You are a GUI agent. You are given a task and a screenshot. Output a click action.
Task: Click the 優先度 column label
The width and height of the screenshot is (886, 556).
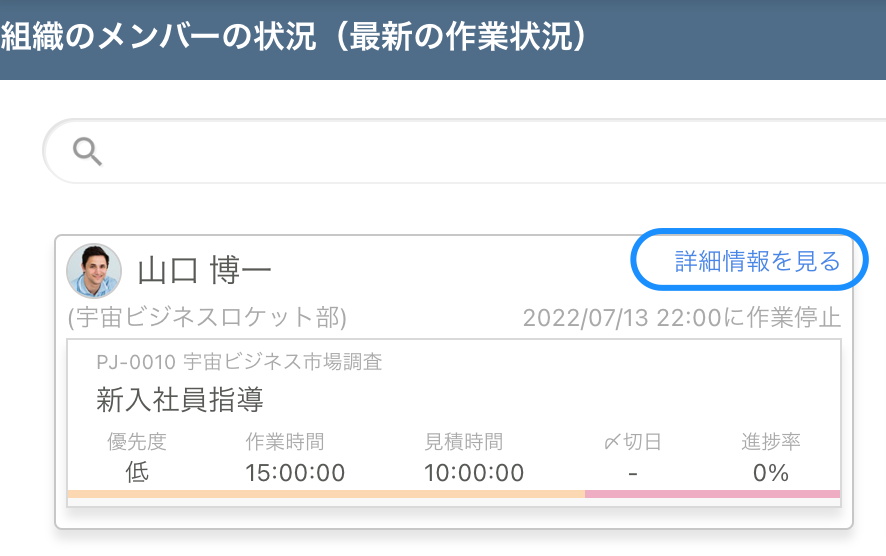coord(137,442)
